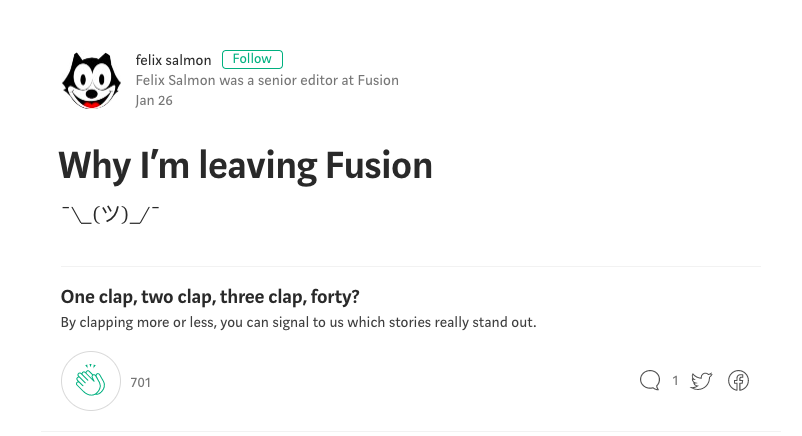
Task: Click the By clapping more or less text
Action: (x=298, y=322)
